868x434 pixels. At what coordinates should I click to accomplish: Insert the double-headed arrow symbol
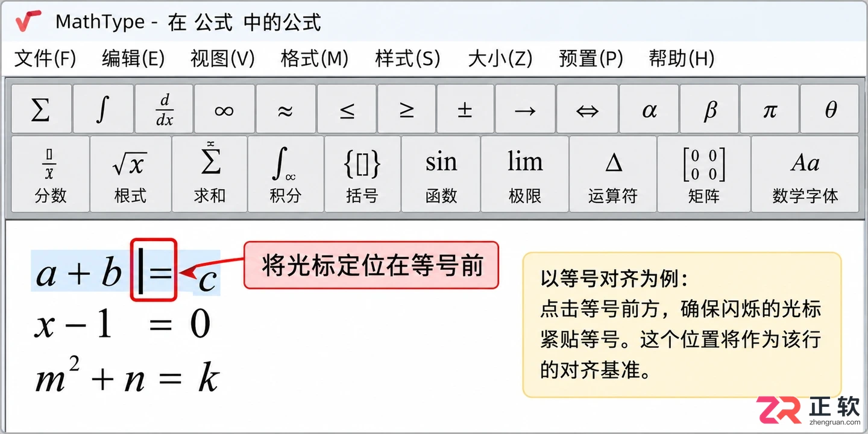[x=588, y=109]
